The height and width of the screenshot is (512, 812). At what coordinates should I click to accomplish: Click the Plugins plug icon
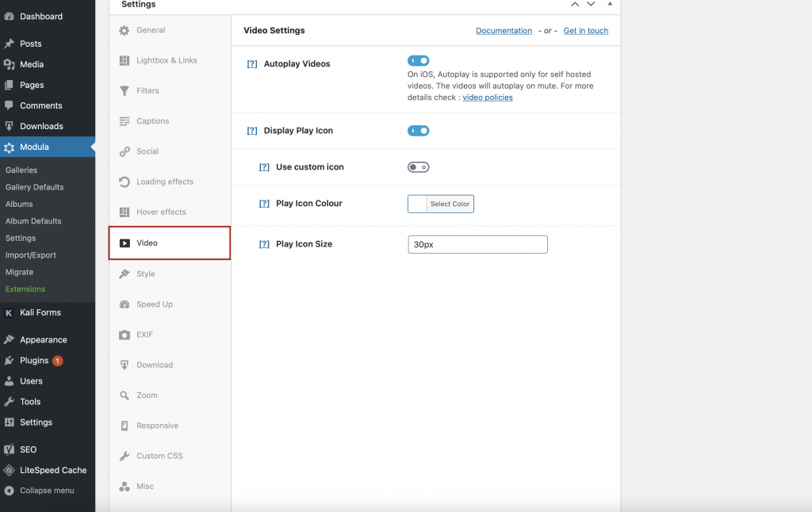coord(9,361)
